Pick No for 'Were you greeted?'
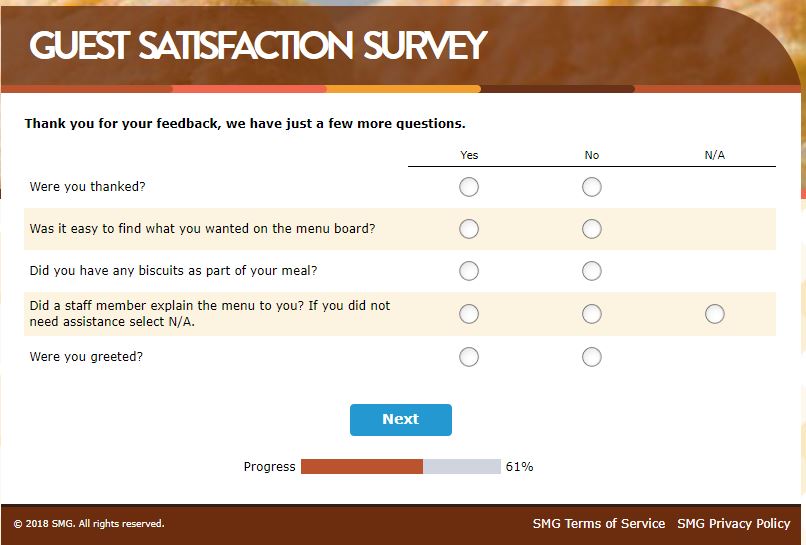806x545 pixels. pyautogui.click(x=592, y=357)
